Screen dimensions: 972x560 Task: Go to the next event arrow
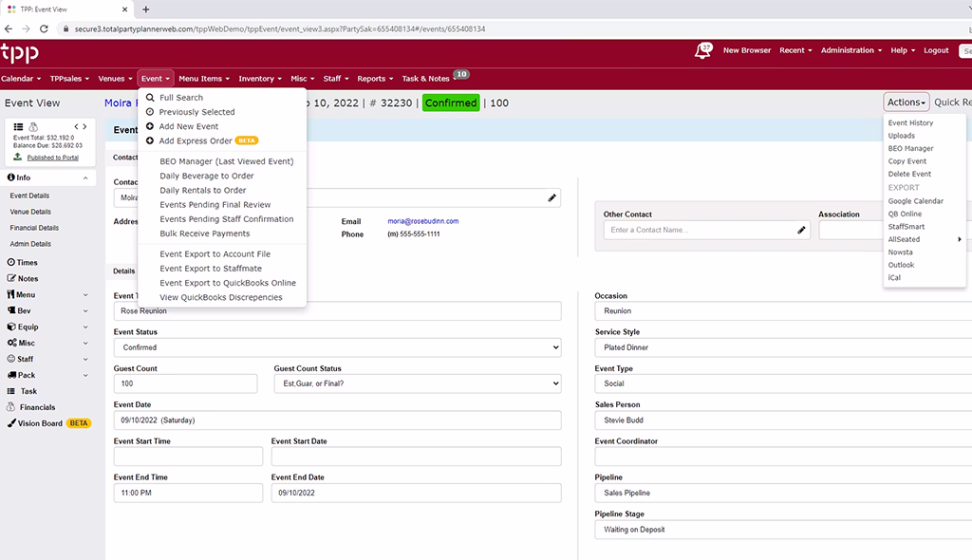coord(85,126)
